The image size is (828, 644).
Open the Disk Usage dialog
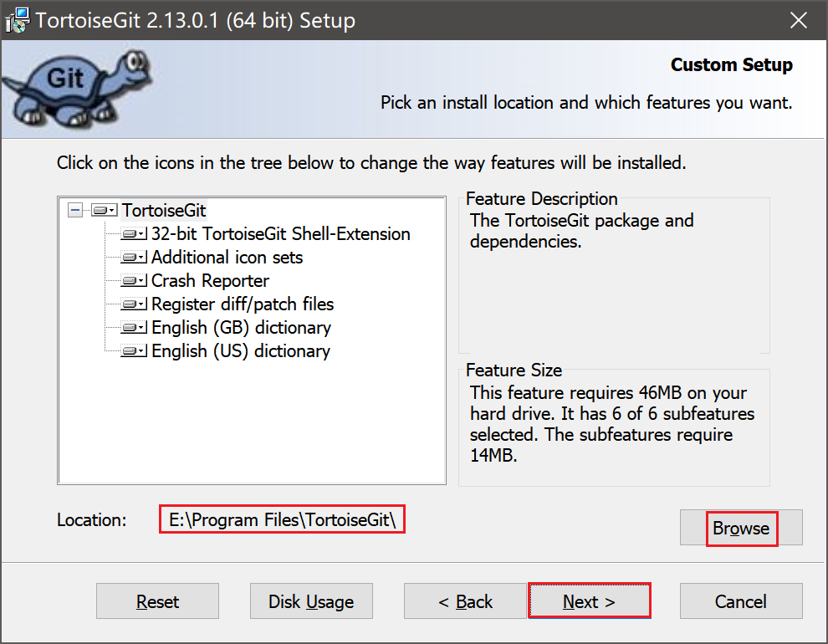pyautogui.click(x=311, y=601)
